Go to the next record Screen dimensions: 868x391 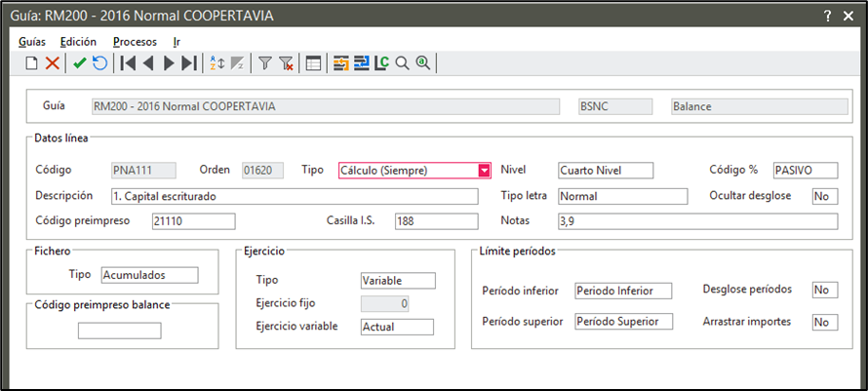click(x=169, y=63)
